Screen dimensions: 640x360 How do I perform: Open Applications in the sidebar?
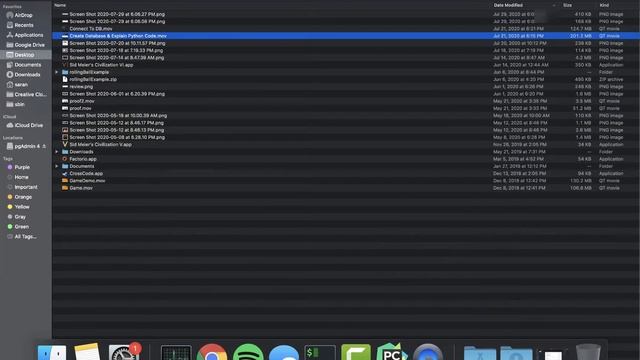click(x=28, y=35)
